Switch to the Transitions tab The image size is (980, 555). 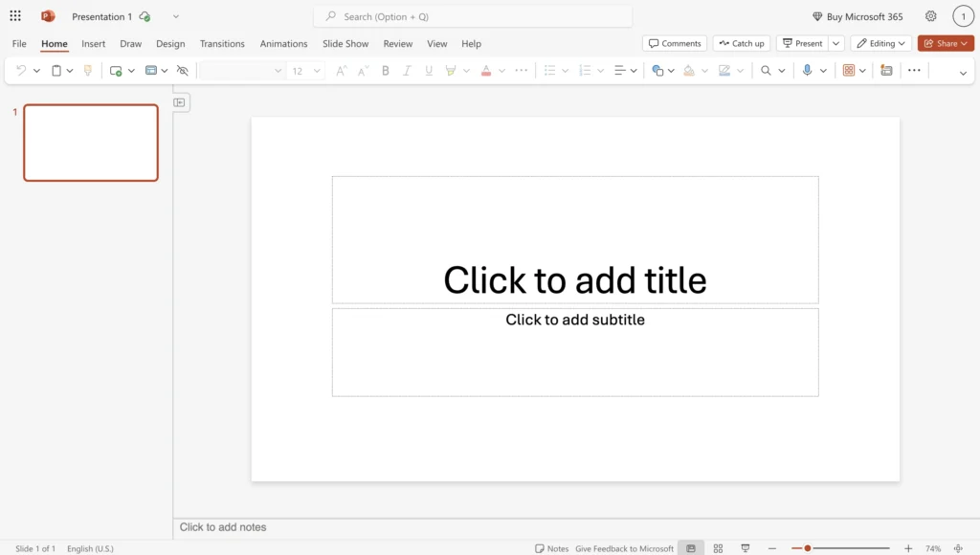coord(222,44)
